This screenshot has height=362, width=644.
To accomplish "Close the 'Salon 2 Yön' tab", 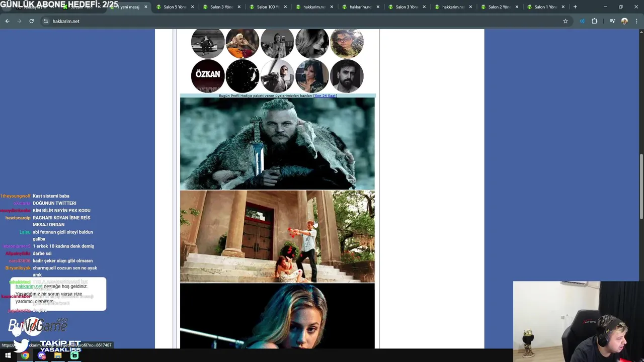I will [x=517, y=7].
